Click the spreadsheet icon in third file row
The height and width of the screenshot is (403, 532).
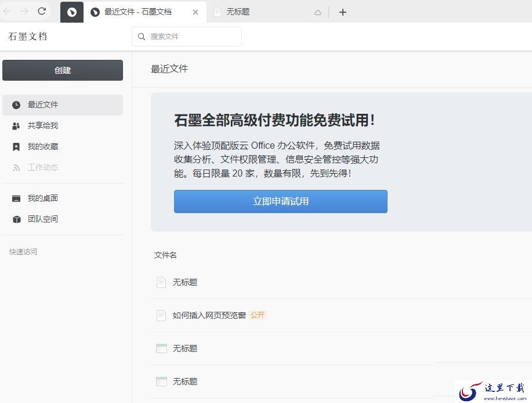161,348
